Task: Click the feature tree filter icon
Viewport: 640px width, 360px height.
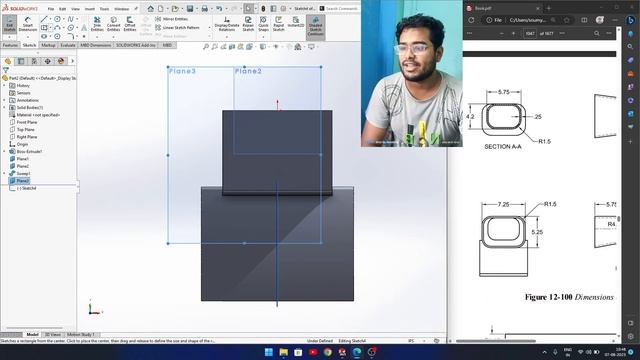Action: pyautogui.click(x=6, y=70)
